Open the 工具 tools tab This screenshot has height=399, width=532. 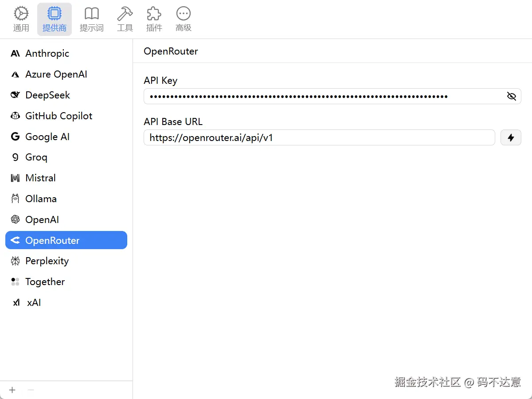tap(125, 20)
